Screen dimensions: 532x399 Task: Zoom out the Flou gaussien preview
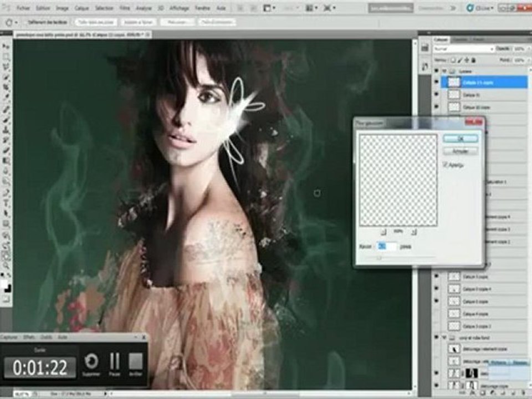click(x=383, y=232)
